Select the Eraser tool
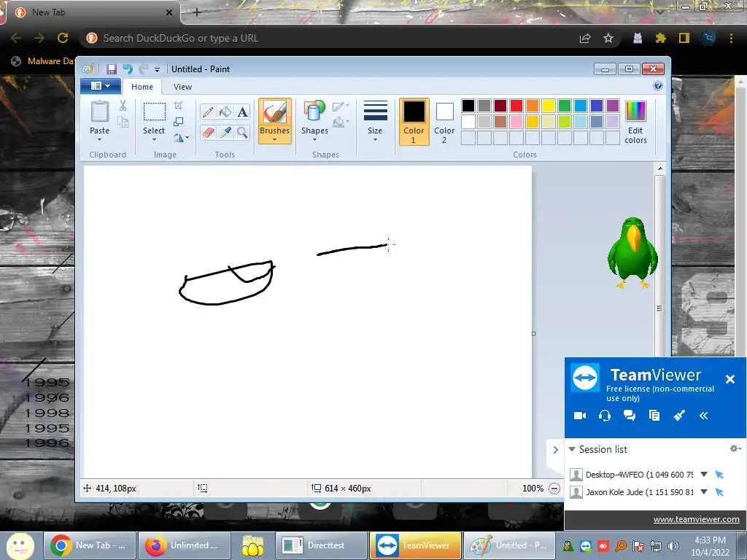747x560 pixels. click(208, 132)
